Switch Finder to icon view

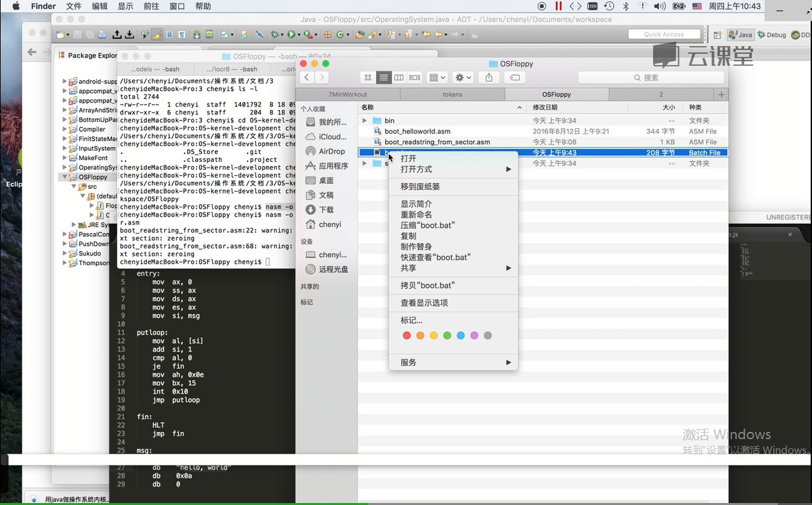pyautogui.click(x=368, y=78)
